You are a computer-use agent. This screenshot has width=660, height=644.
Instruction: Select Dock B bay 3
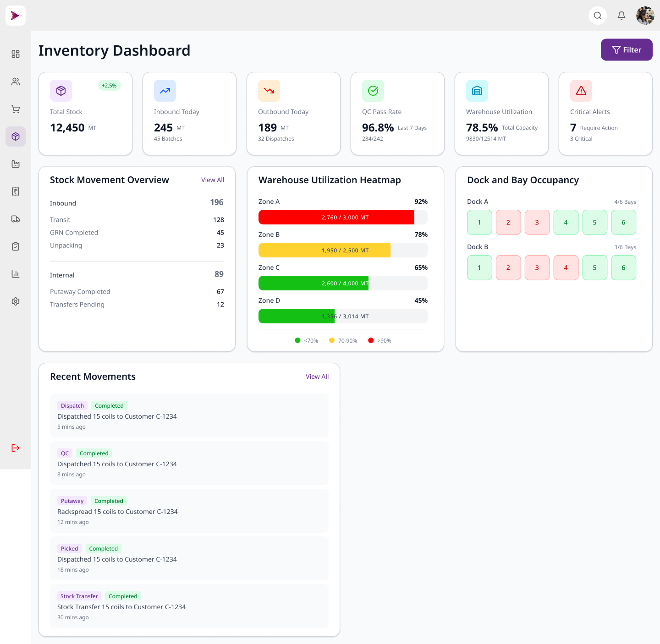click(537, 267)
